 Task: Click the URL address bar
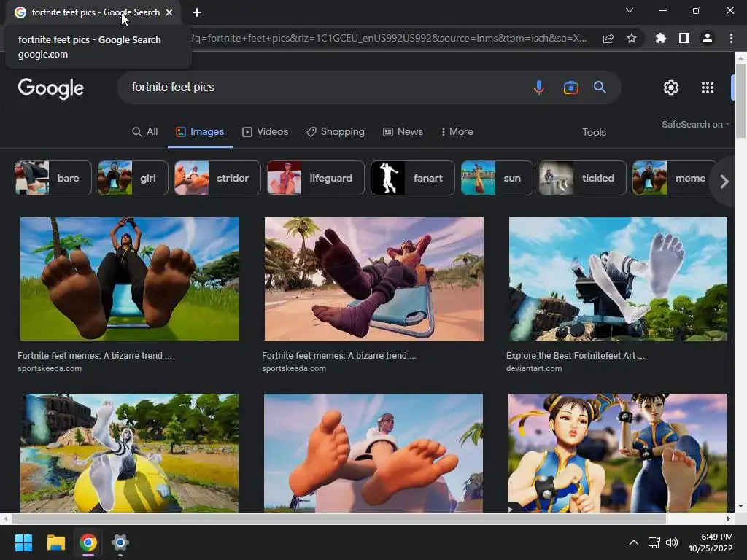click(x=388, y=38)
